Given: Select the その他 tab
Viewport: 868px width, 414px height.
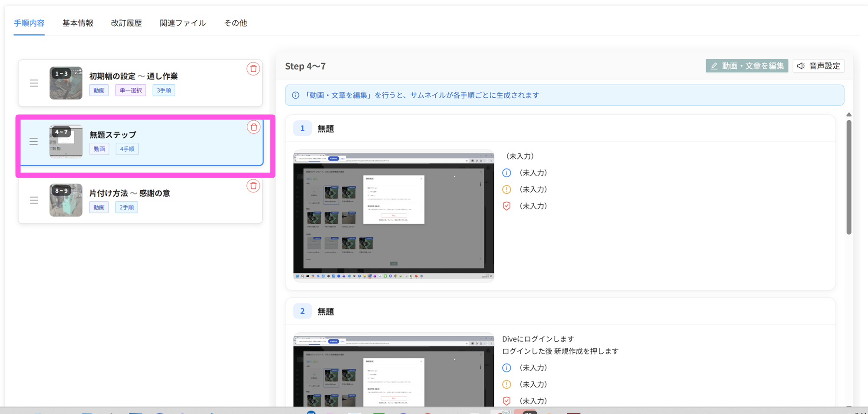Looking at the screenshot, I should (x=235, y=23).
